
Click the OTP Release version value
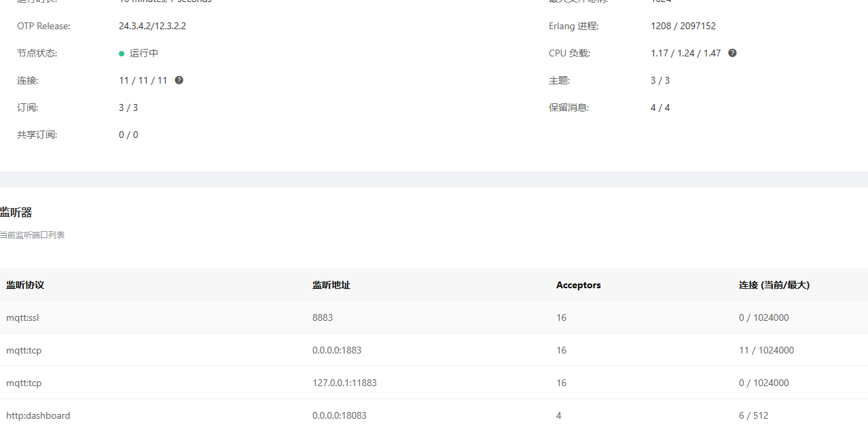pos(152,26)
